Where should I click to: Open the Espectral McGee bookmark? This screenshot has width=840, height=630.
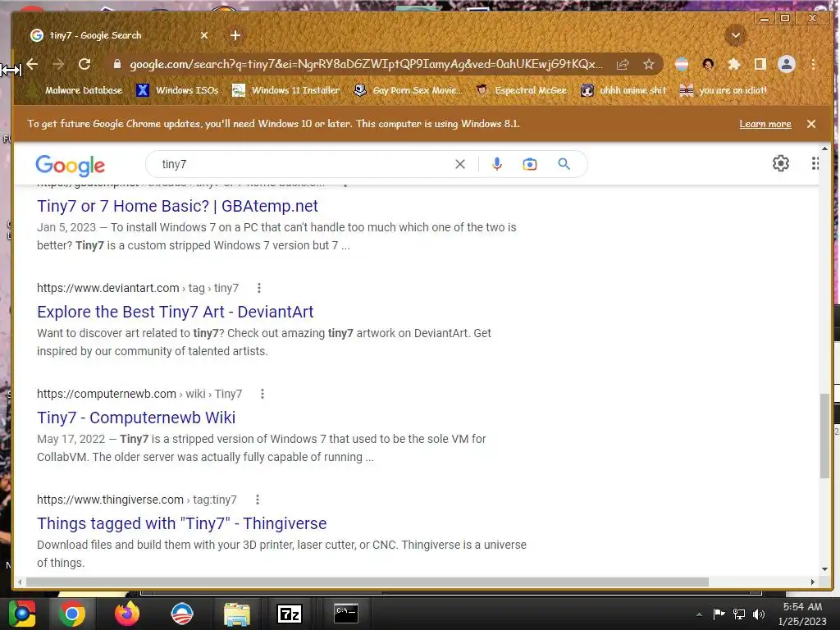coord(522,90)
